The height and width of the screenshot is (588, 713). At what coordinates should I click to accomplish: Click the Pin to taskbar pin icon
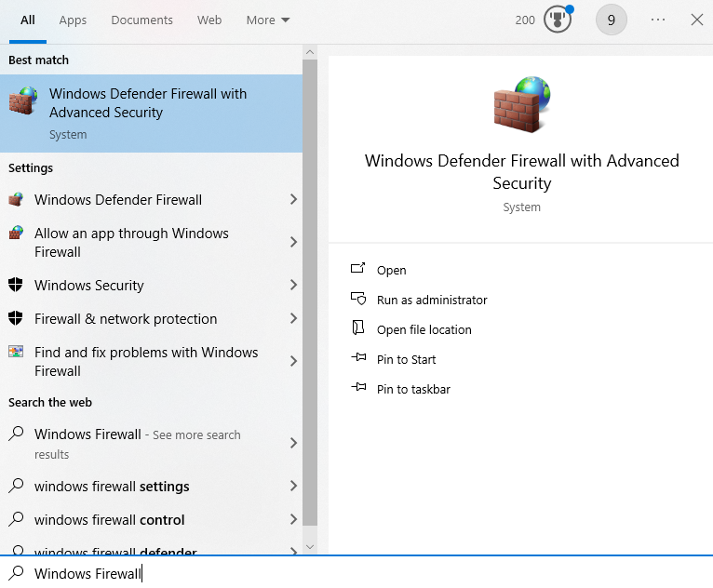[x=358, y=387]
